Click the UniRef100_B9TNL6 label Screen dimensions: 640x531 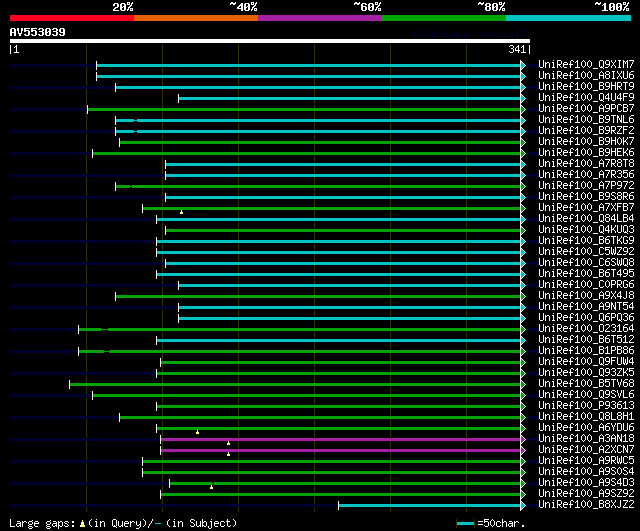point(586,120)
